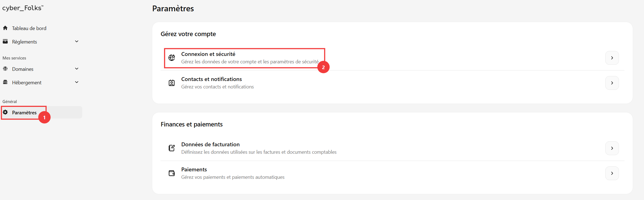Click the contact badge icon of Contacts et notifications
This screenshot has width=644, height=200.
(172, 83)
